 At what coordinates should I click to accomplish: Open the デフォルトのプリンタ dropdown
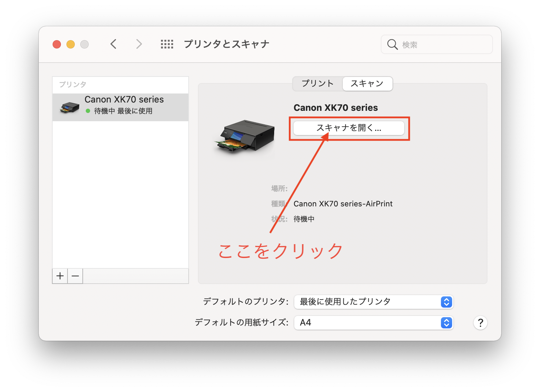373,302
